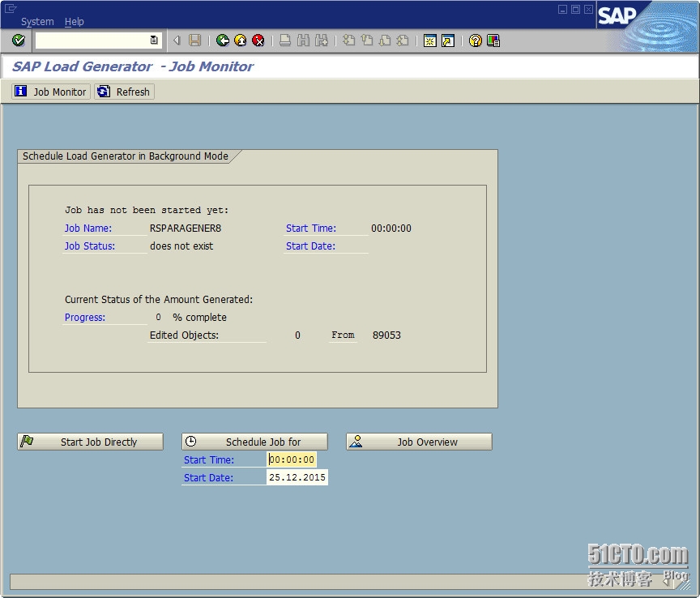This screenshot has height=598, width=700.
Task: Click the Job Monitor toolbar button
Action: 51,92
